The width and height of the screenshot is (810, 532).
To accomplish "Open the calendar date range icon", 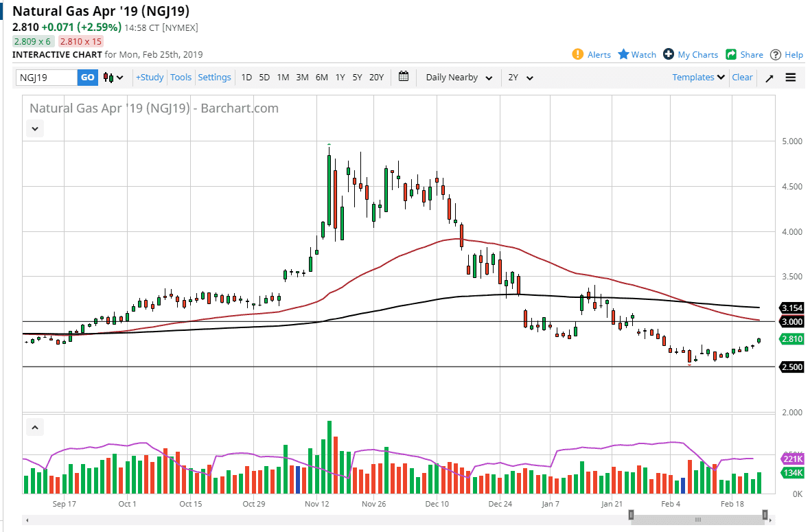I will pyautogui.click(x=404, y=77).
